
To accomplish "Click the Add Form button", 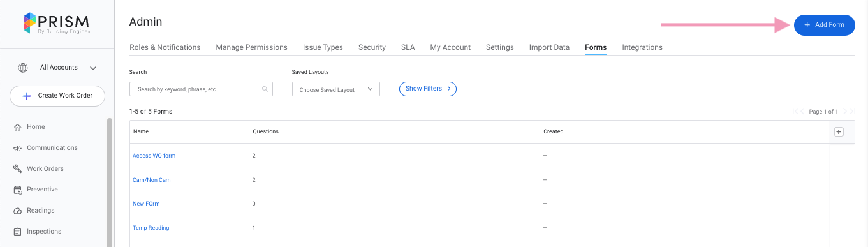I will 824,25.
